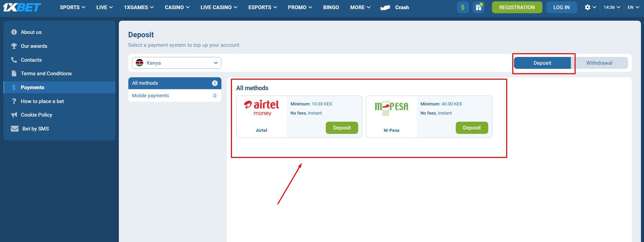
Task: Click the green REGISTRATION button
Action: pyautogui.click(x=517, y=7)
